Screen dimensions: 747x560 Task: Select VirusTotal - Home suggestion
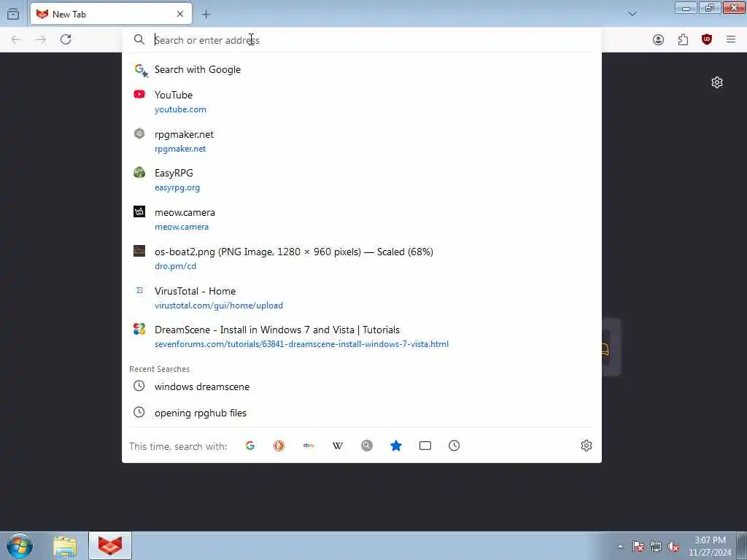click(362, 297)
